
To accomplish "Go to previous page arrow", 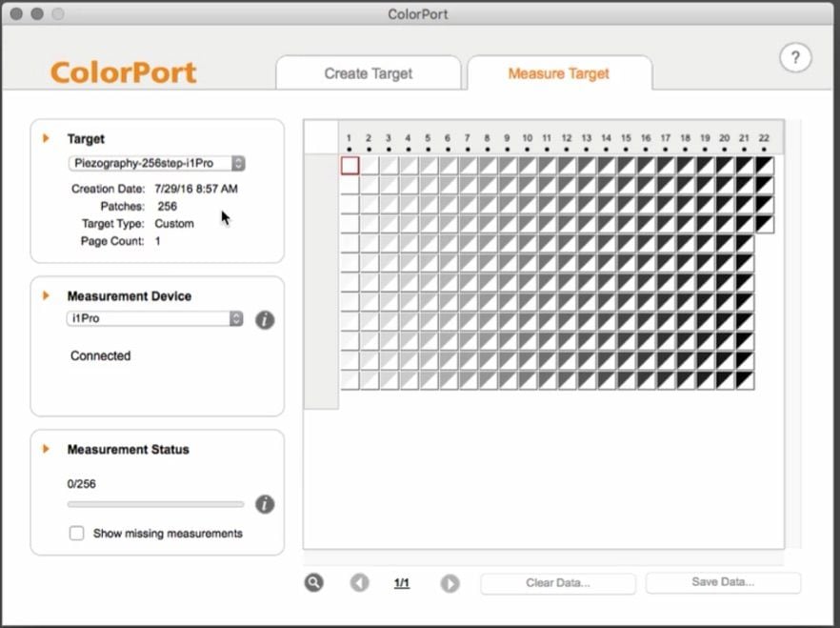I will pyautogui.click(x=359, y=582).
